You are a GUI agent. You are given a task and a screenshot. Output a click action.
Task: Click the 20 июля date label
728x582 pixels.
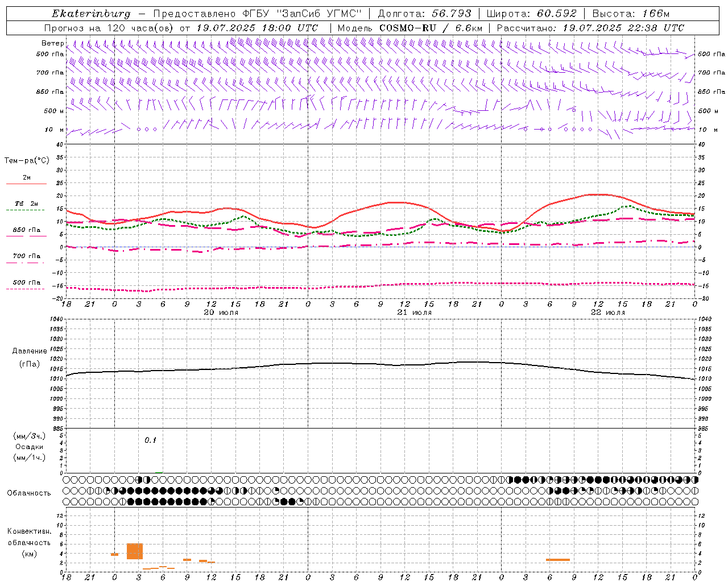coord(221,312)
